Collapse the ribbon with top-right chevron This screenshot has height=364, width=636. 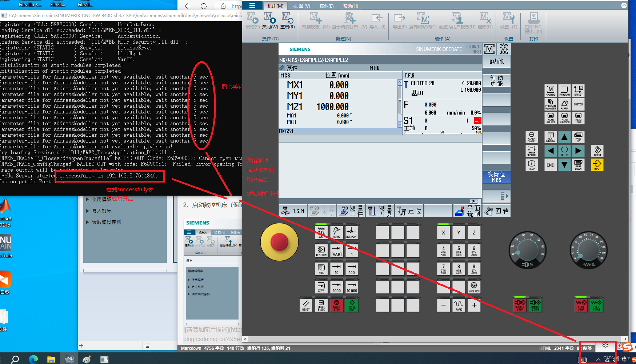(x=624, y=5)
